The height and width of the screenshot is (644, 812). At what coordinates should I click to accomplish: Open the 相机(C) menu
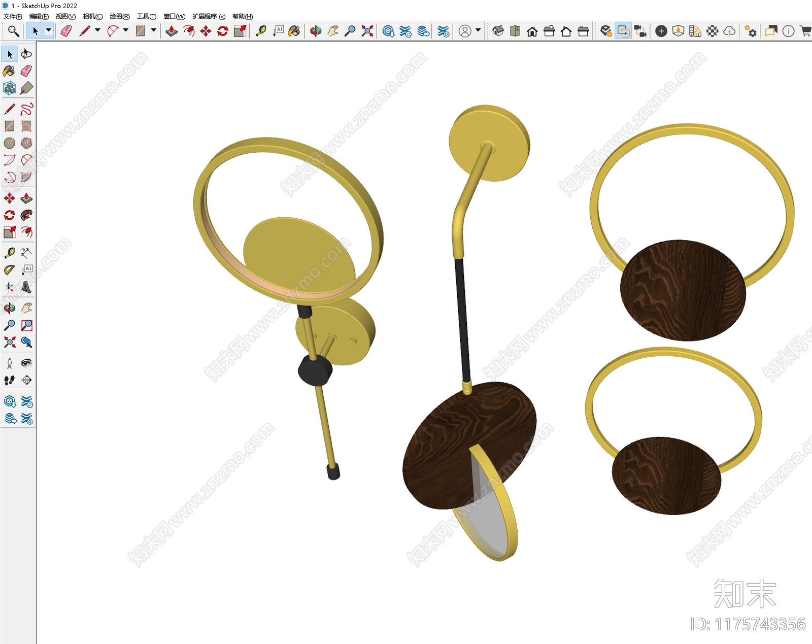[x=93, y=16]
